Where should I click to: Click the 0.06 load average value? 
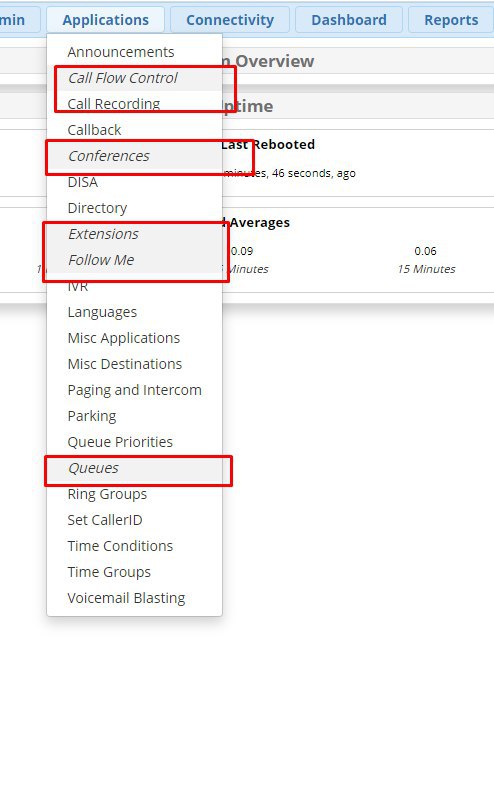pyautogui.click(x=425, y=251)
